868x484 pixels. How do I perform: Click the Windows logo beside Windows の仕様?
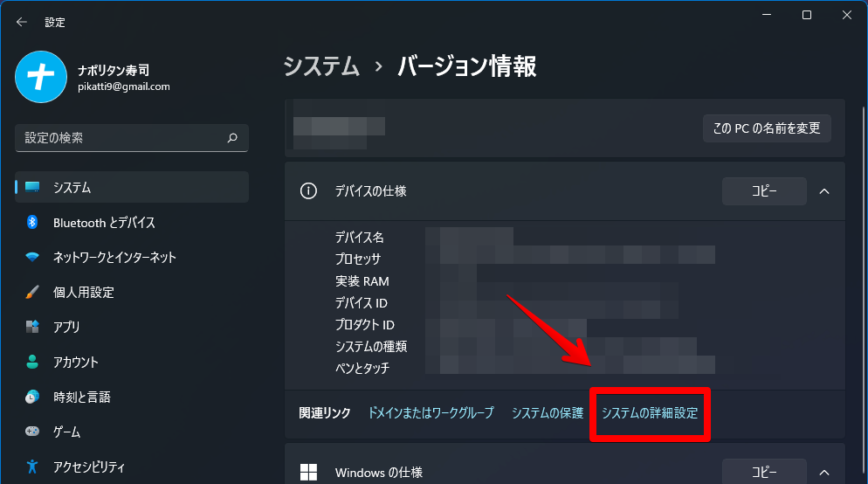tap(308, 473)
